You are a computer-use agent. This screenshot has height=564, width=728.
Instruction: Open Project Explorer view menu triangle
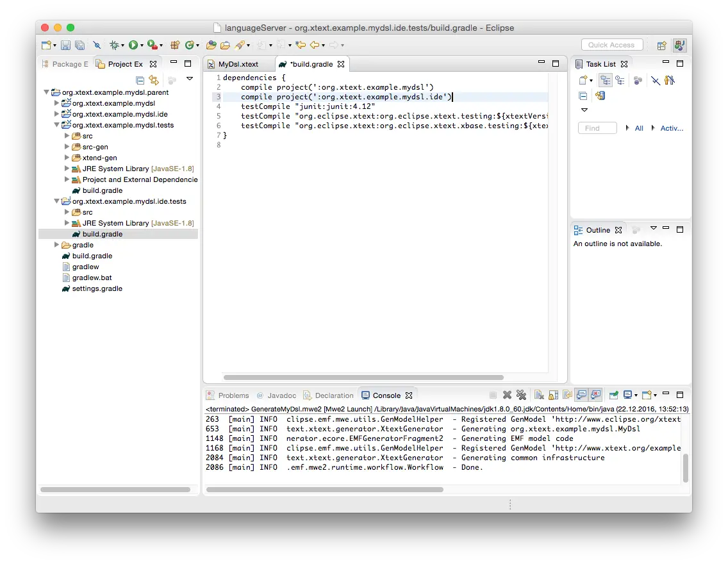point(190,78)
